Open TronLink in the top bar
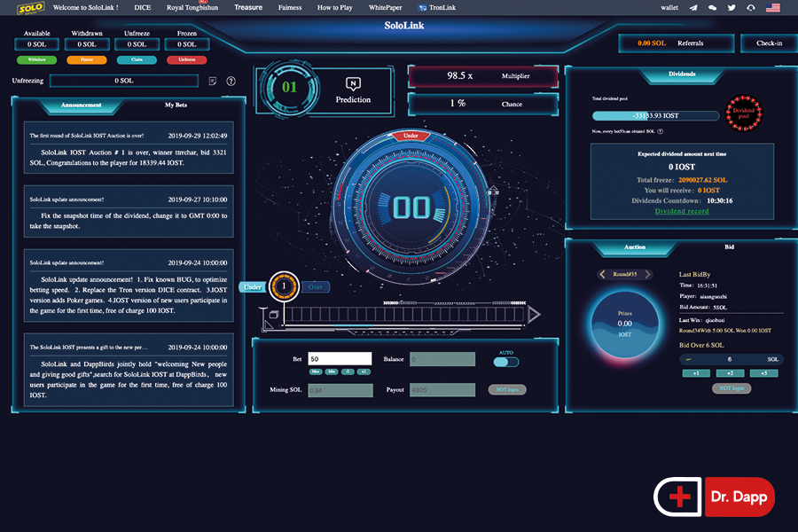This screenshot has width=798, height=532. click(x=436, y=8)
